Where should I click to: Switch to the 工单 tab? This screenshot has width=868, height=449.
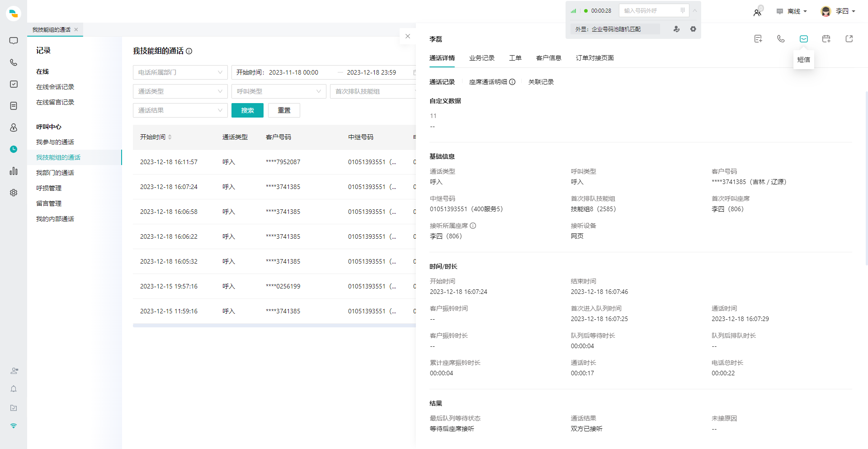[515, 58]
